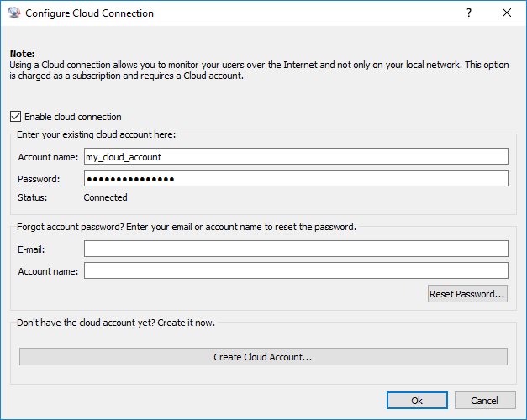The image size is (527, 420).
Task: Click the question mark help button
Action: (x=468, y=13)
